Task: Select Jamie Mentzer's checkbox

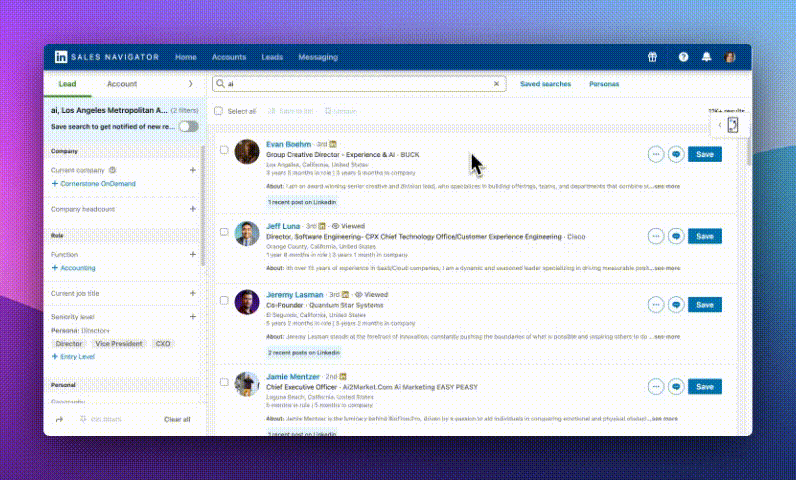Action: [x=224, y=382]
